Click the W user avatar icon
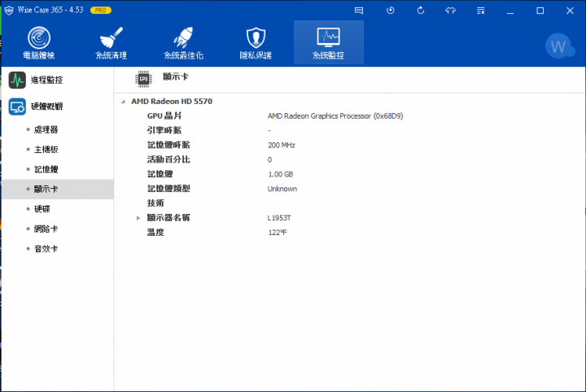Image resolution: width=586 pixels, height=392 pixels. tap(559, 46)
